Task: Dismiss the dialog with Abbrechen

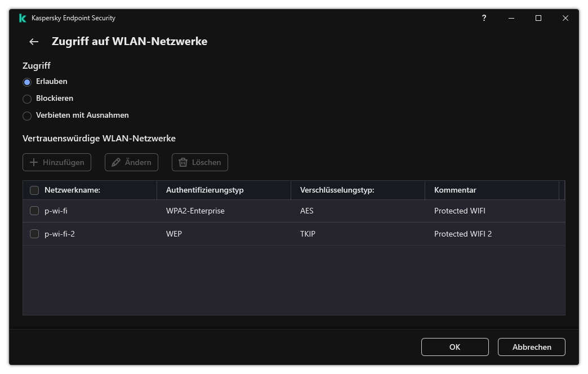Action: tap(531, 347)
